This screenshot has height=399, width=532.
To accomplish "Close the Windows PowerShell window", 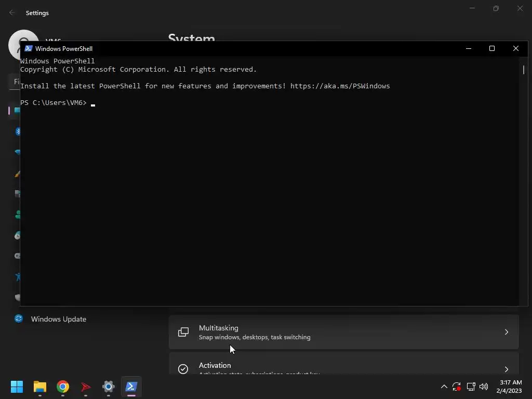I will tap(516, 48).
